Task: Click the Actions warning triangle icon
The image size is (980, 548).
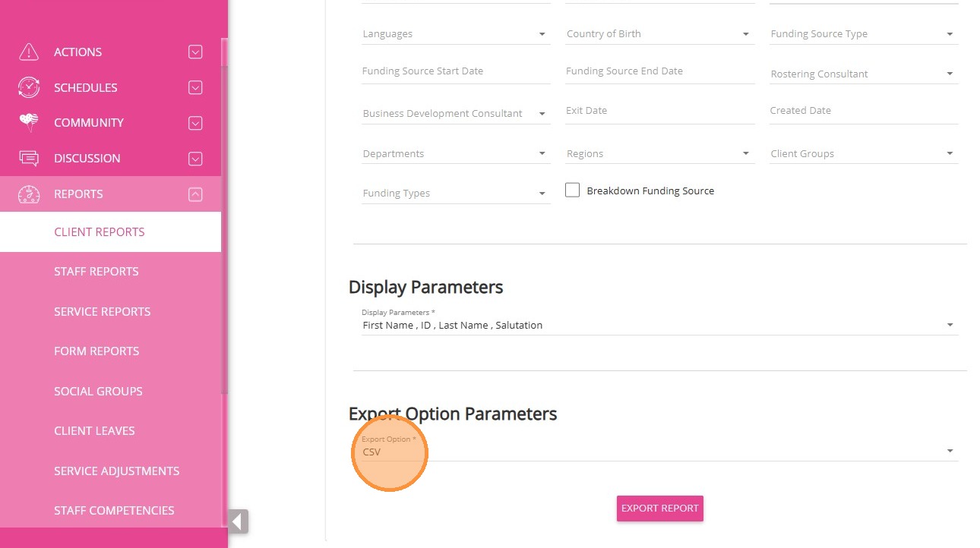Action: click(29, 52)
